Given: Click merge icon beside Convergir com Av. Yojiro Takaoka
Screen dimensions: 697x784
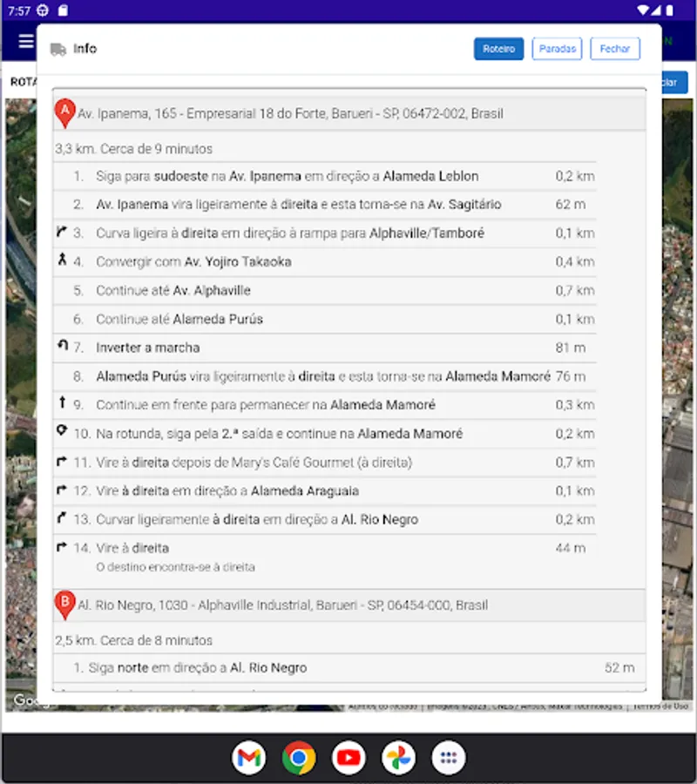Looking at the screenshot, I should pos(62,259).
